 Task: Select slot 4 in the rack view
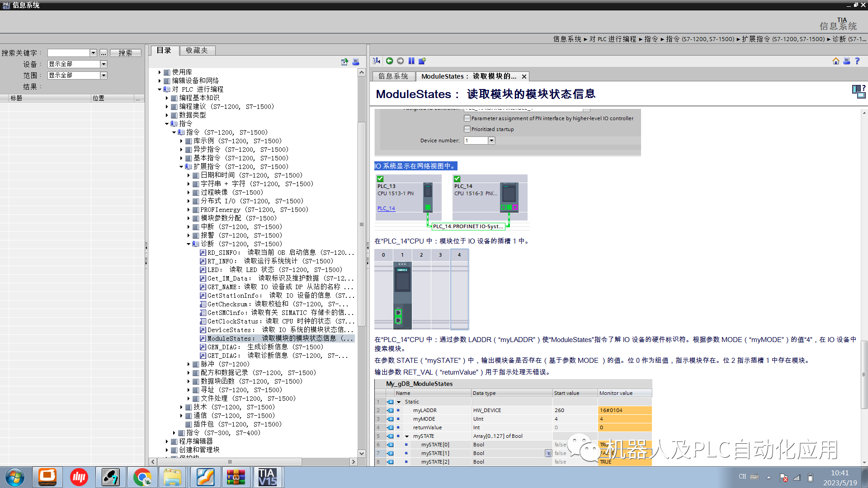(459, 289)
